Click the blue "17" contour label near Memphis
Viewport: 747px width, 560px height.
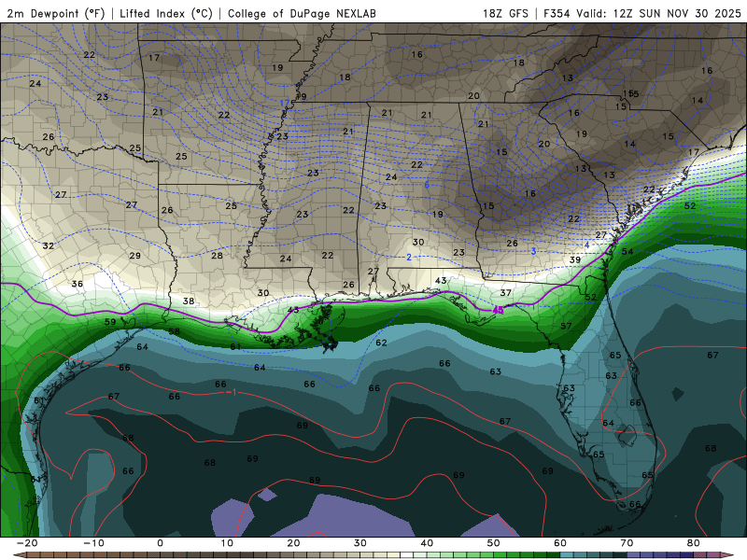(285, 104)
